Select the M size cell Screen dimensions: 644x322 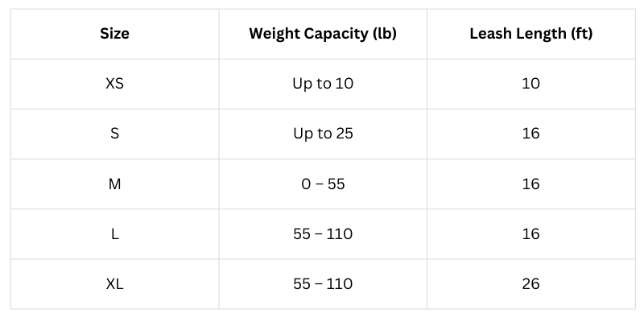[114, 184]
